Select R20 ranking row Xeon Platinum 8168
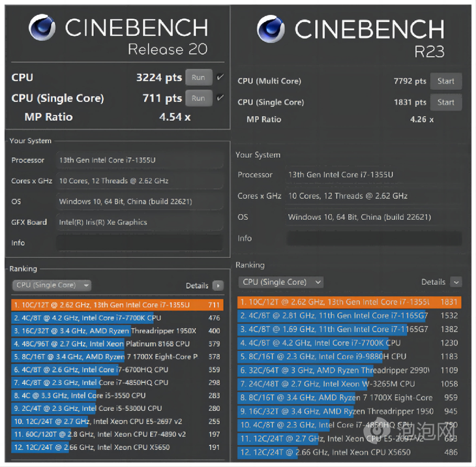This screenshot has width=476, height=467. pyautogui.click(x=117, y=344)
